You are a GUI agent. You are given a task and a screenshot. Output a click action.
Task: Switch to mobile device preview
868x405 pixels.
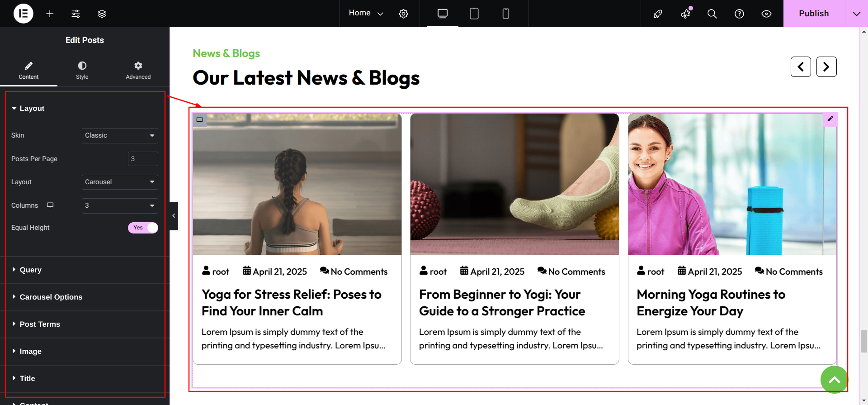tap(506, 14)
